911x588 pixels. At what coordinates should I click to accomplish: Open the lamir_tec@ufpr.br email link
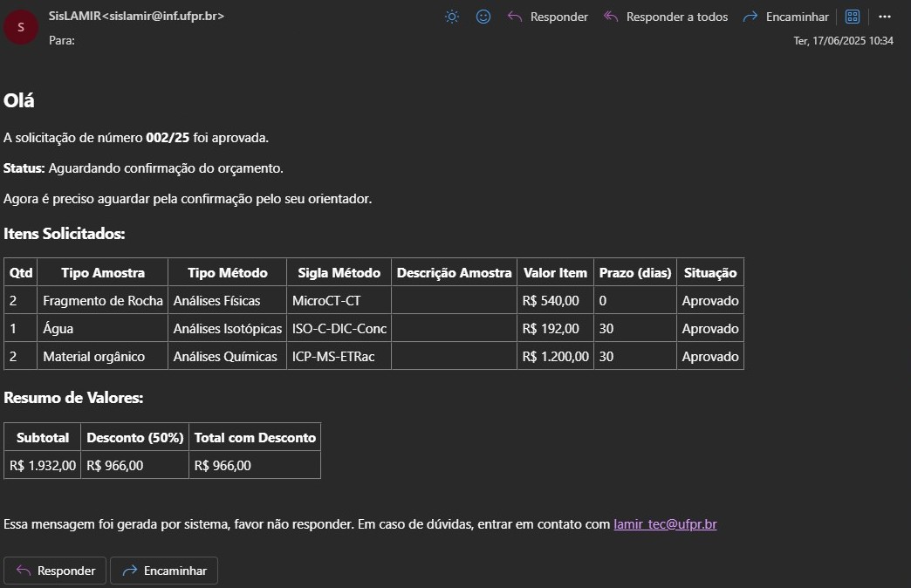665,524
